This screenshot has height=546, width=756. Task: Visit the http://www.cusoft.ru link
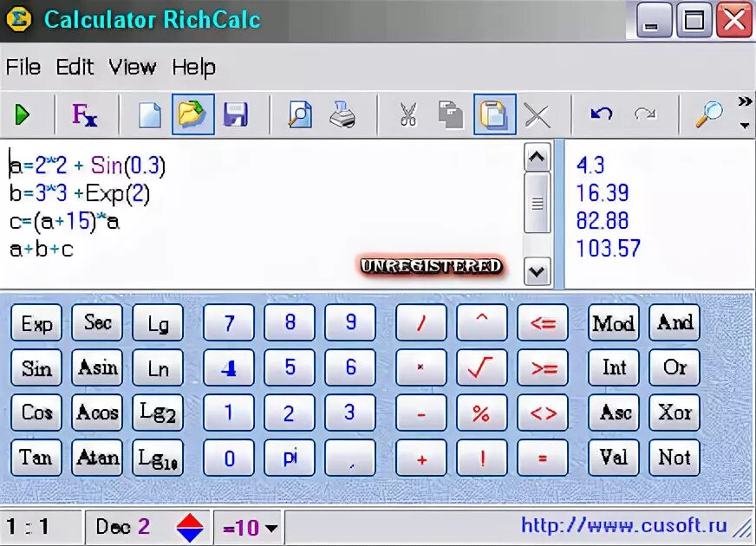624,525
